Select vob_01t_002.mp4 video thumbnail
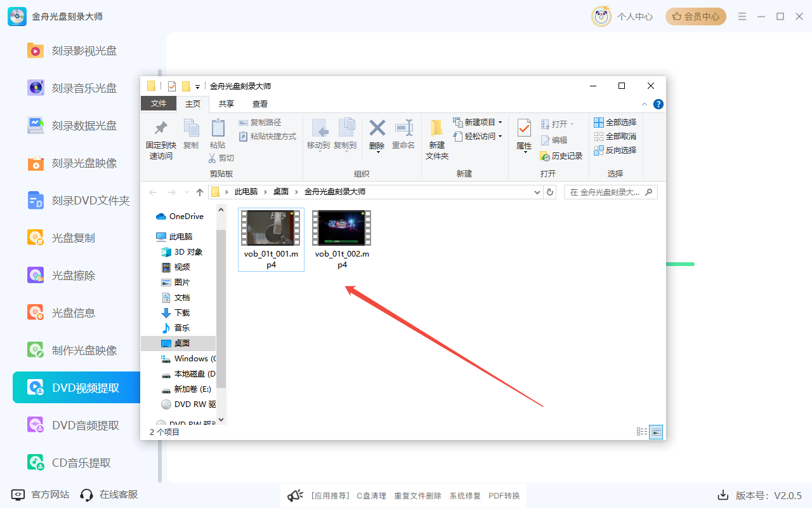812x508 pixels. click(x=342, y=239)
